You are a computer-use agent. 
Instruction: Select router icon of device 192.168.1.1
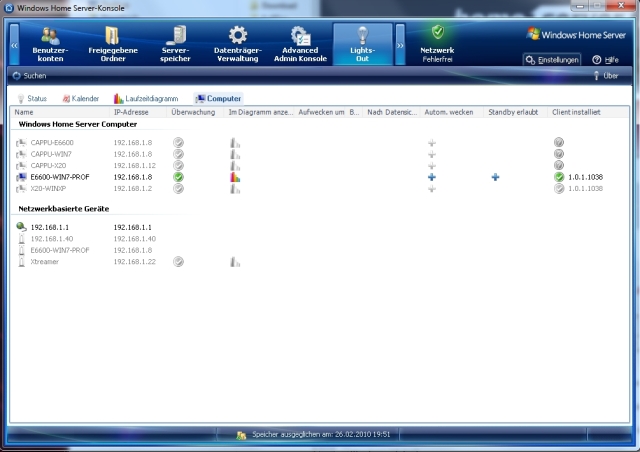tap(21, 227)
